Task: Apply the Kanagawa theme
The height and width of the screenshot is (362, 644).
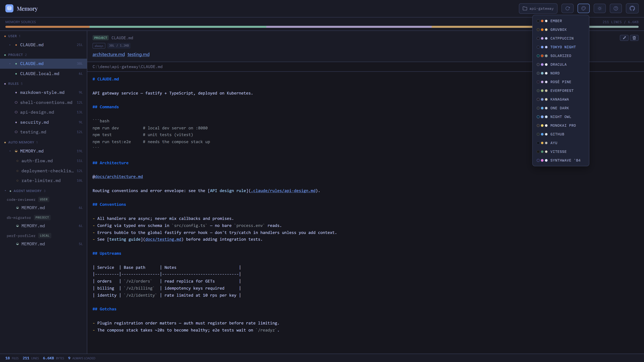Action: coord(561,99)
